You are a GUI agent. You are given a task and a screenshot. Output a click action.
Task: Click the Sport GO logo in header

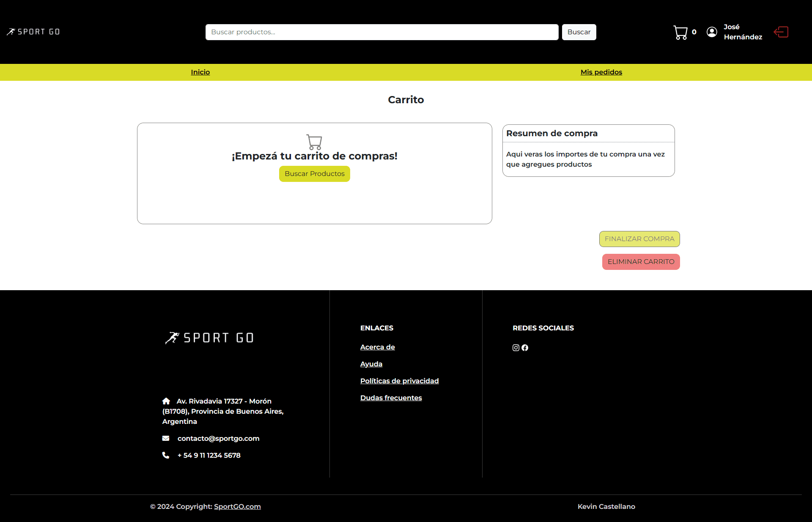(x=33, y=32)
